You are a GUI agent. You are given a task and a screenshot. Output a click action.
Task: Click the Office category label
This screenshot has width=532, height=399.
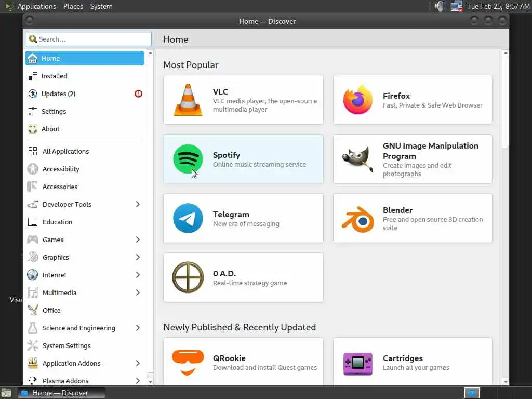pos(51,310)
